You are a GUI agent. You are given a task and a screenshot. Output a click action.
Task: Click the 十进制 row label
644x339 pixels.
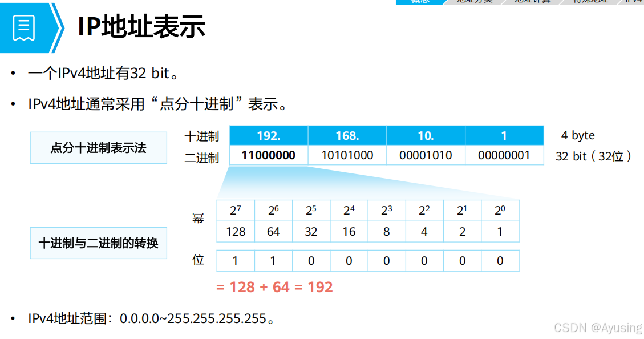202,136
